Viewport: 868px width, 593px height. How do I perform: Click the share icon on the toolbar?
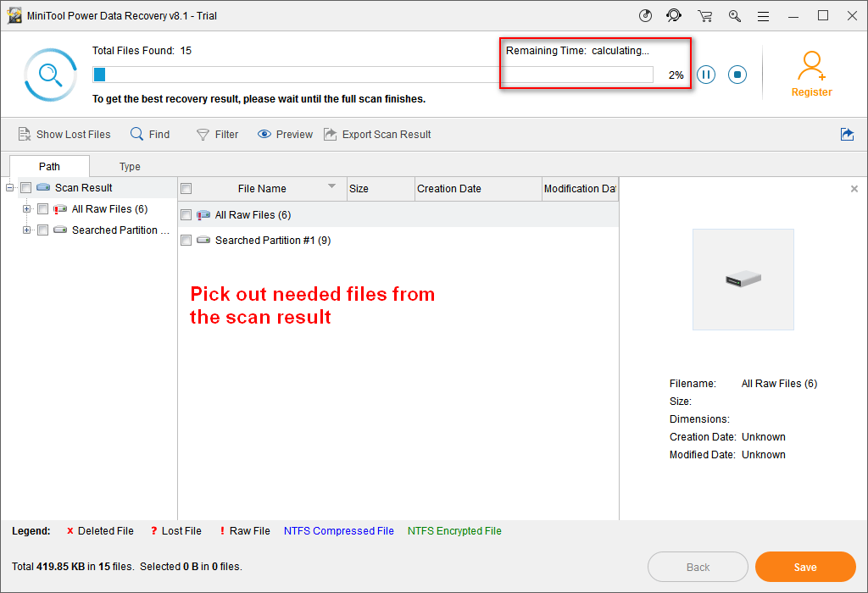(x=847, y=135)
